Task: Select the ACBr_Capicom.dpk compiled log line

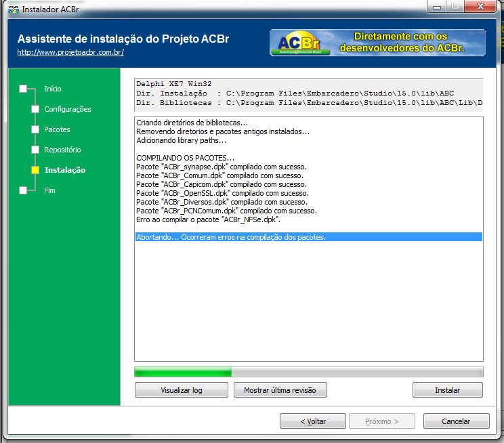Action: (222, 184)
